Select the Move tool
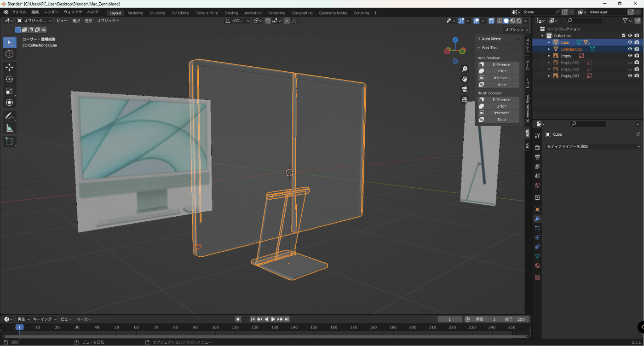 tap(9, 67)
